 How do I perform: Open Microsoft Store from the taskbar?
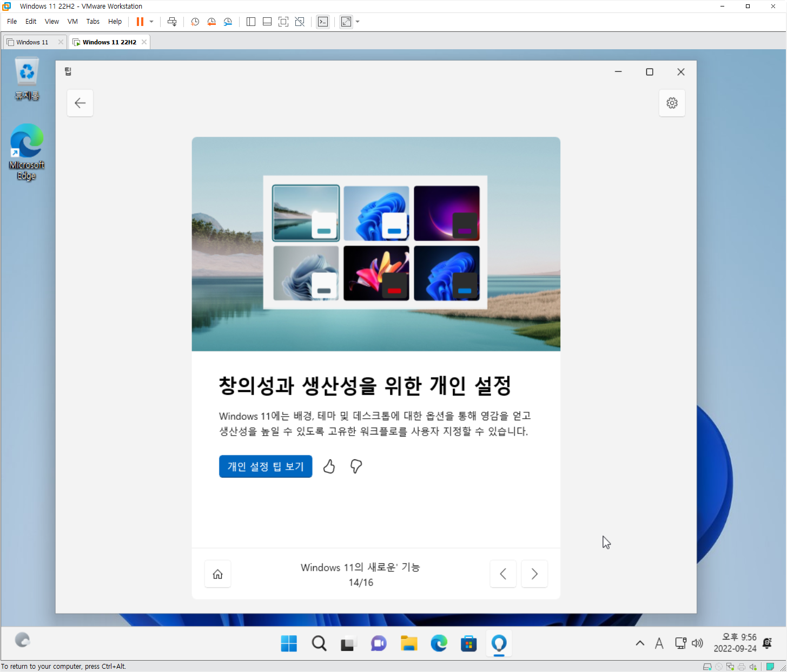point(468,643)
